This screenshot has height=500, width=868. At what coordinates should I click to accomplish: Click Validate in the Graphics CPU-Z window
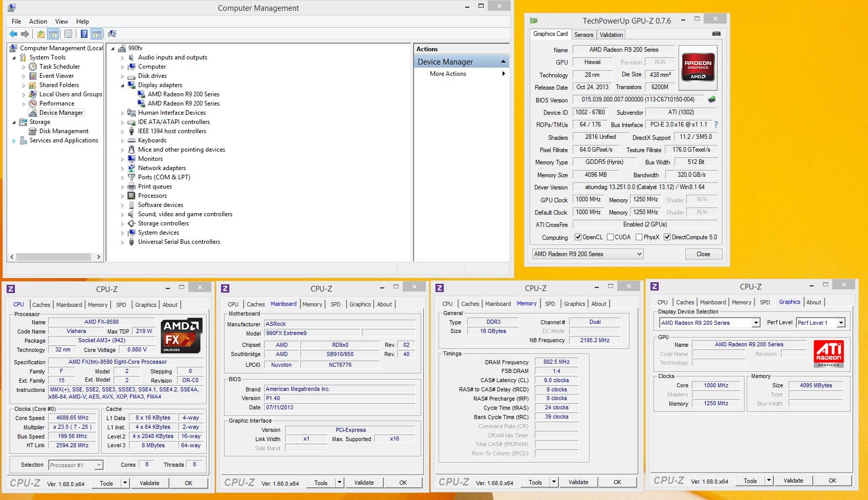[x=793, y=481]
